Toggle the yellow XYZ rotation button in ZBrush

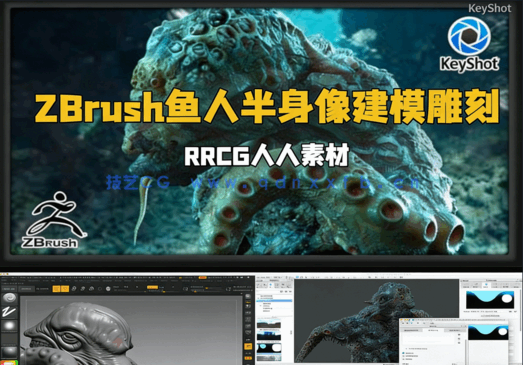248,358
